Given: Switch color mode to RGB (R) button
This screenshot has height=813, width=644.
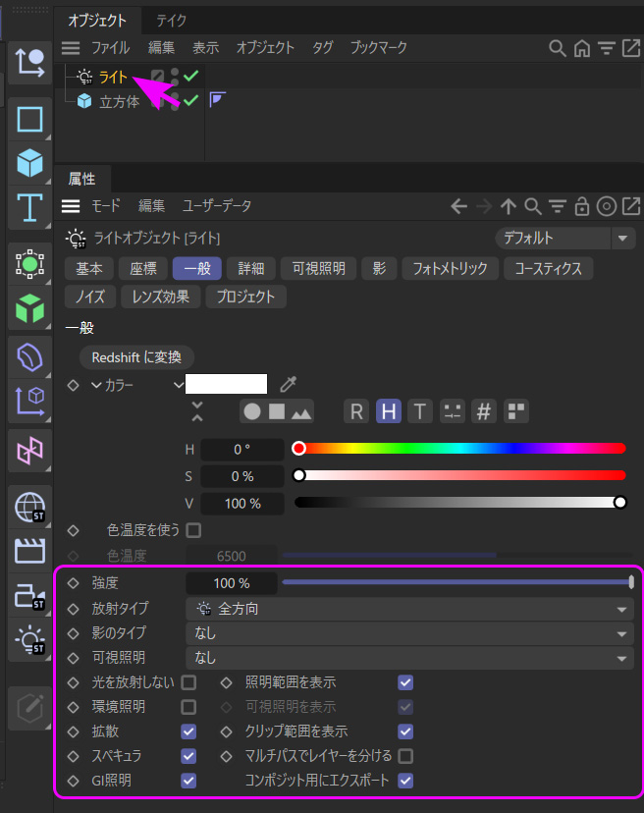Looking at the screenshot, I should 356,411.
